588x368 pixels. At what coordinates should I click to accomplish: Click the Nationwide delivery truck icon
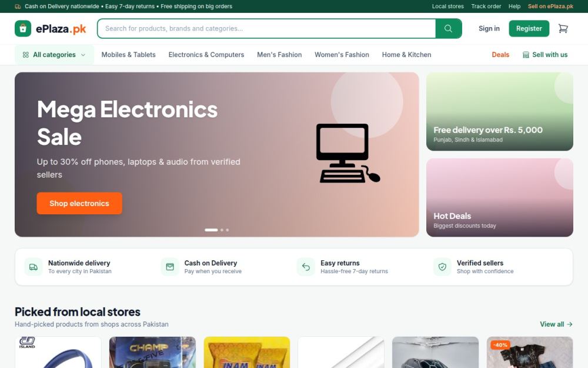pos(34,267)
